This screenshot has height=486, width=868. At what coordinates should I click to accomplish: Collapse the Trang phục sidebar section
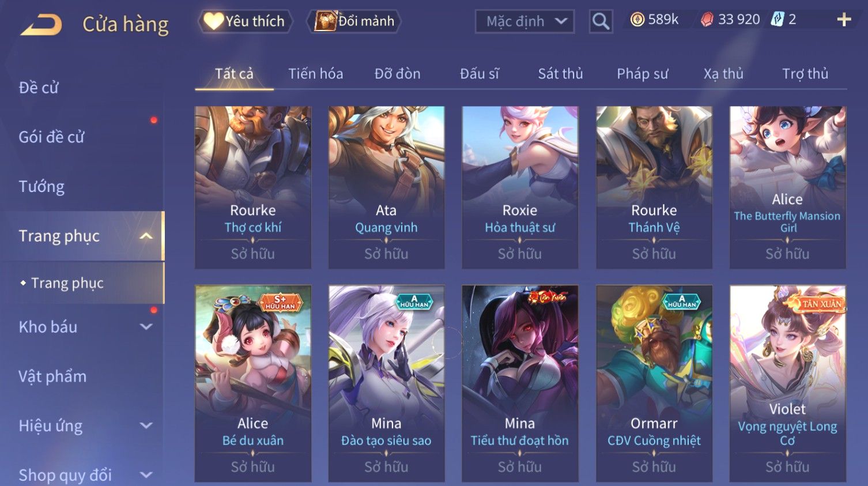146,236
